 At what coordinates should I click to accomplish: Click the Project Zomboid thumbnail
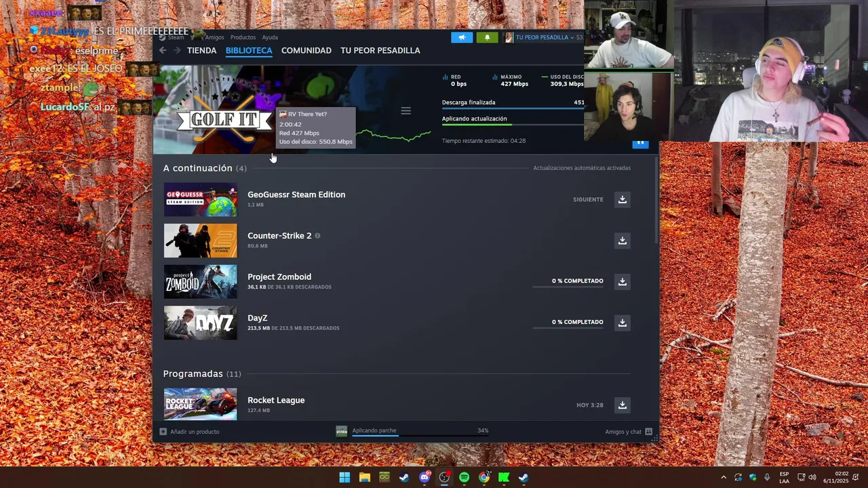tap(201, 281)
